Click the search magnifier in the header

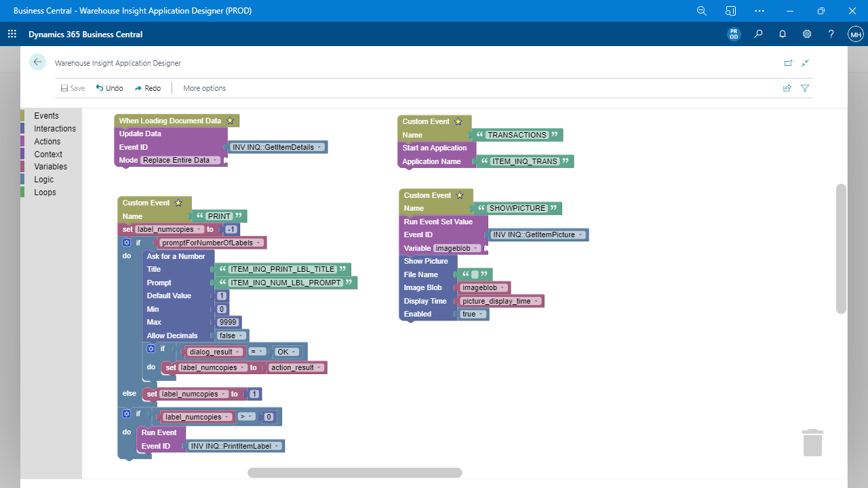click(758, 34)
